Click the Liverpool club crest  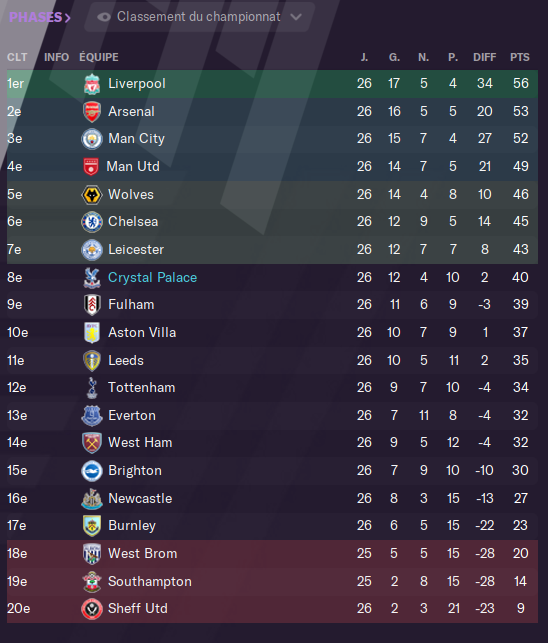click(x=92, y=84)
